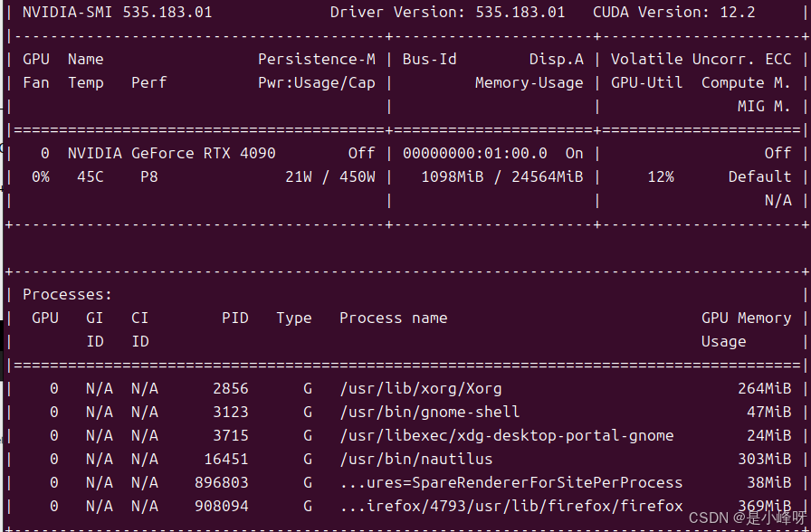Click the /usr/bin/gnome-shell process name
The height and width of the screenshot is (532, 811).
tap(429, 412)
